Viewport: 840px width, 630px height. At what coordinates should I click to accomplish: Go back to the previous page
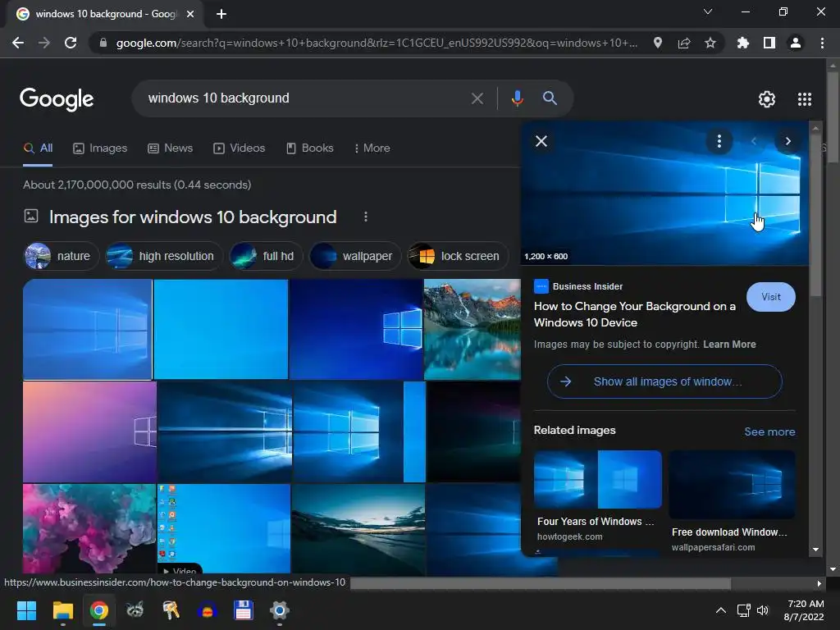(x=18, y=43)
